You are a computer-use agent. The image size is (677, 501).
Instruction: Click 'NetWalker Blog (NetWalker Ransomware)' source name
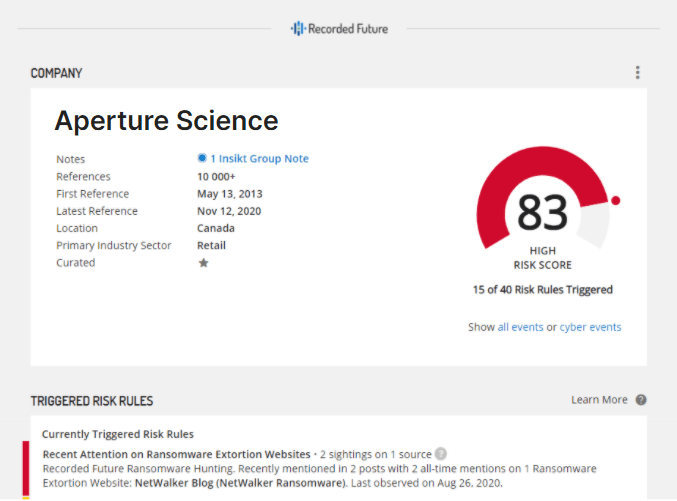point(238,483)
